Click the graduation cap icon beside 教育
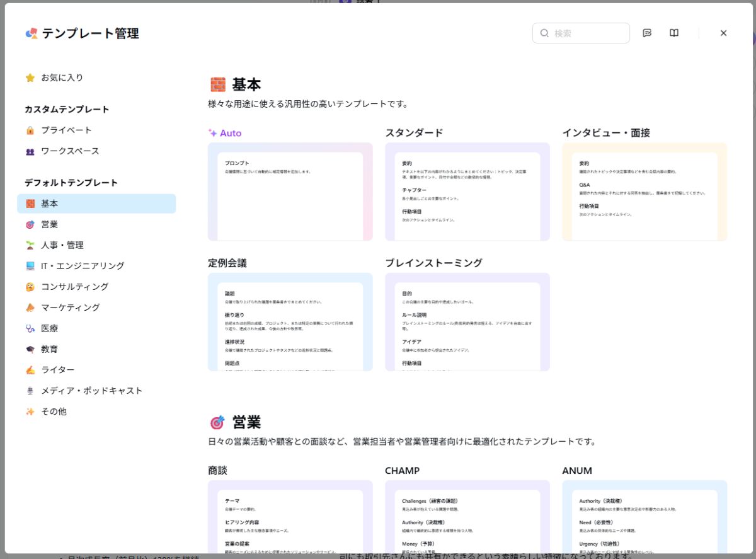The height and width of the screenshot is (559, 756). pyautogui.click(x=30, y=349)
